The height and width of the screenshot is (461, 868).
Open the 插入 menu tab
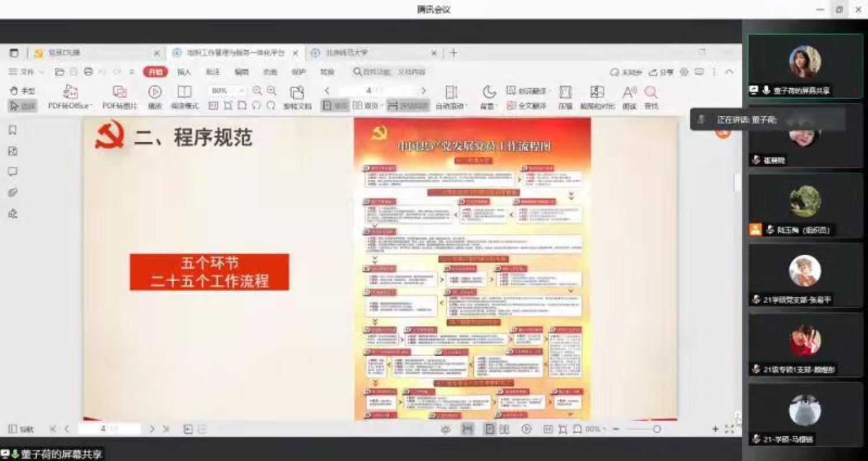click(184, 72)
